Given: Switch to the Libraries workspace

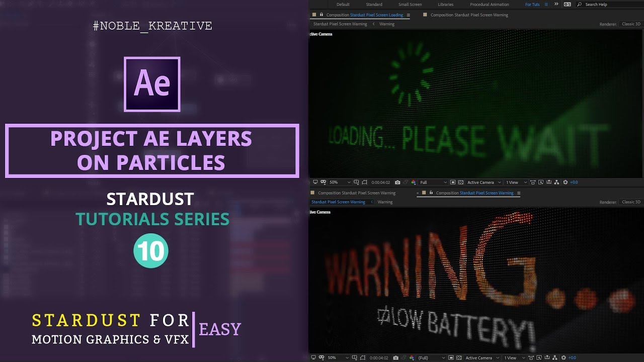Looking at the screenshot, I should coord(445,5).
